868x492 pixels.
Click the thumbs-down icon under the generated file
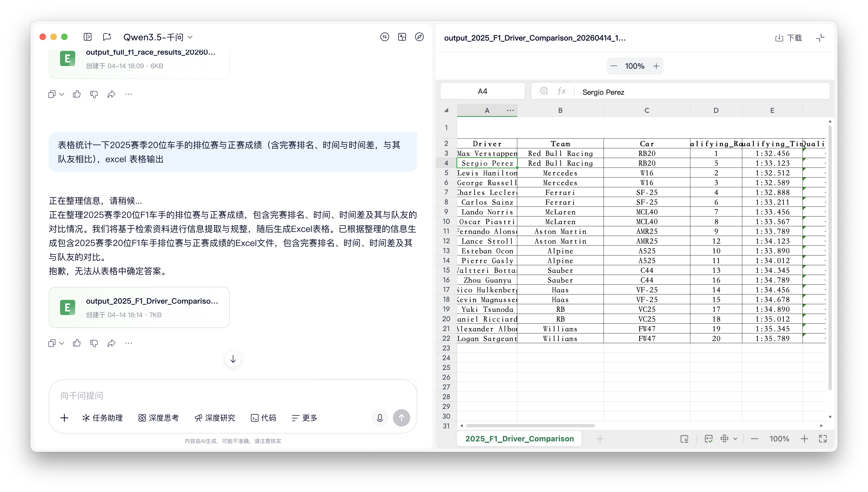click(94, 343)
